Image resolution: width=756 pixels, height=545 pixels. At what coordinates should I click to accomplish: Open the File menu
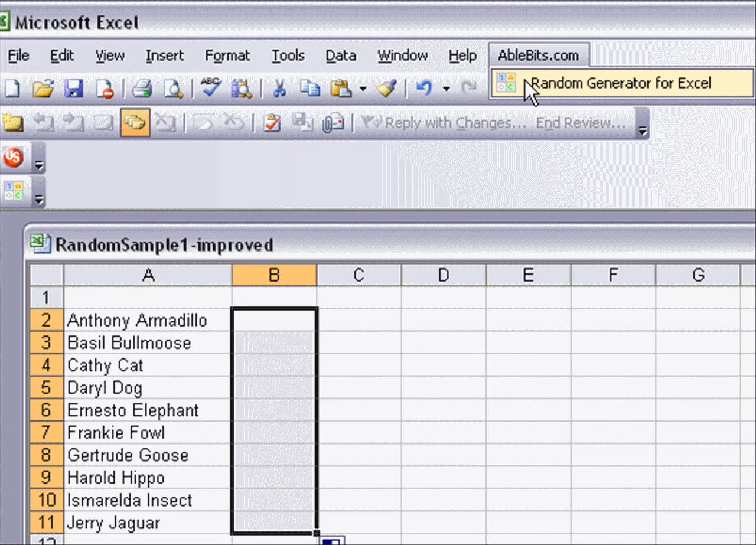[x=18, y=56]
